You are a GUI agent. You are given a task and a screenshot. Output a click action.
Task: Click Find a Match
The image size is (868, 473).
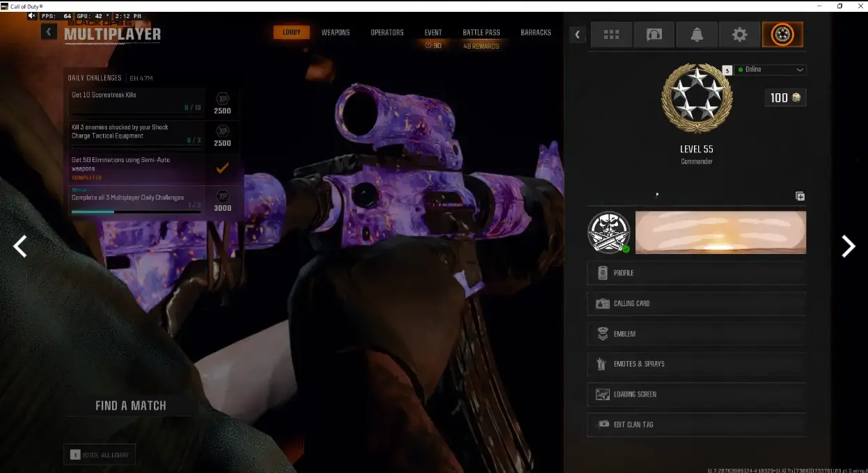click(131, 406)
